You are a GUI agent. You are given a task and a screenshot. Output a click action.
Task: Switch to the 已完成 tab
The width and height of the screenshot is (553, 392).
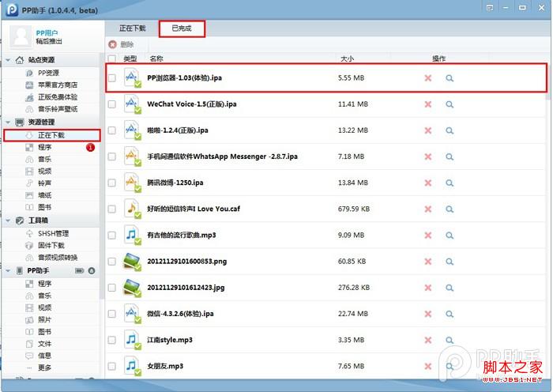click(182, 28)
